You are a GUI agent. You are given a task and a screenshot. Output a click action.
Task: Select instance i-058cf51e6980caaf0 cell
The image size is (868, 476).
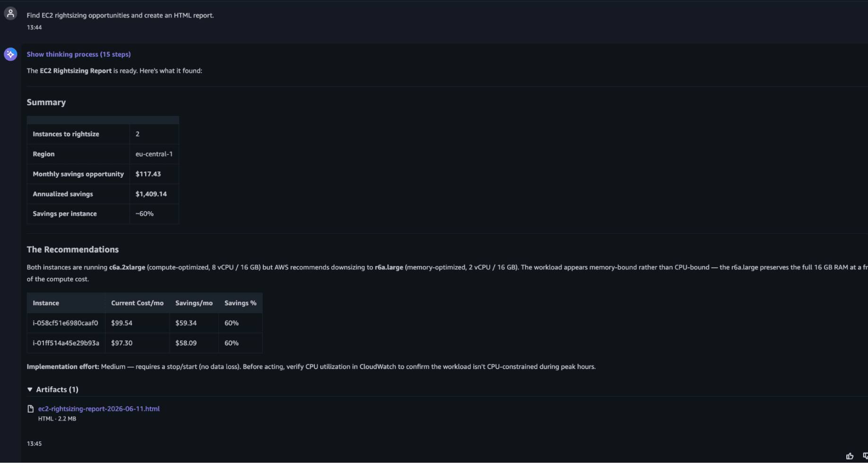pos(66,323)
